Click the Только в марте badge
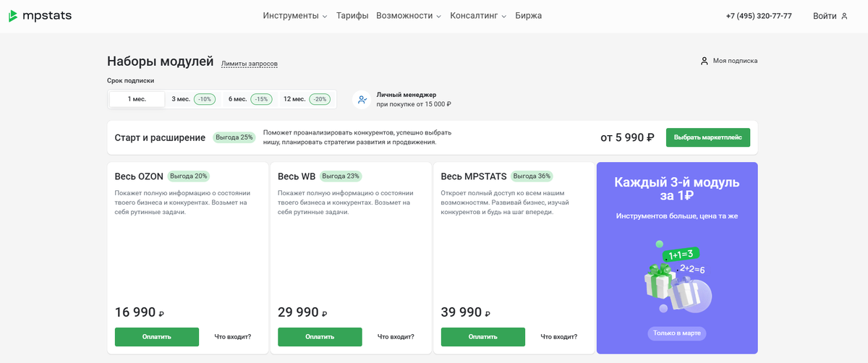 pos(676,333)
